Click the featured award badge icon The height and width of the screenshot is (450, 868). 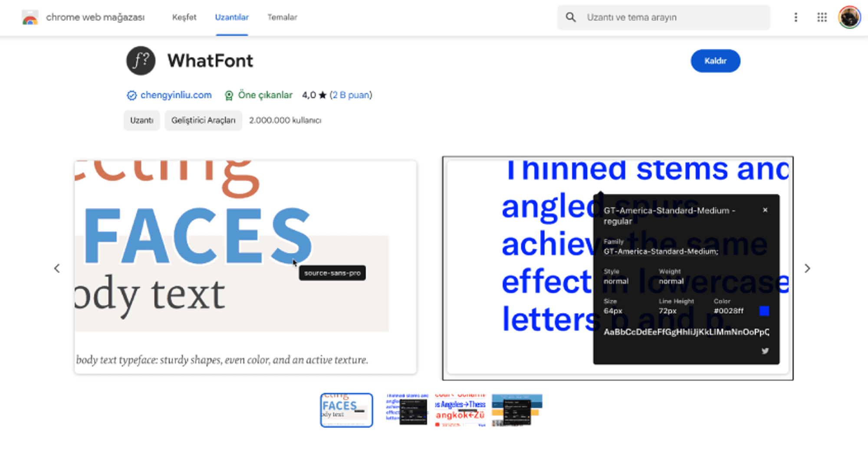coord(229,95)
